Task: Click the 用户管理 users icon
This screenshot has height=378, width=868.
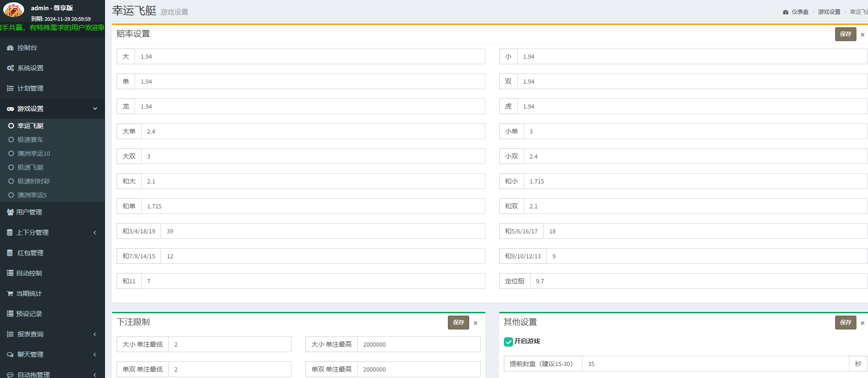Action: 10,212
